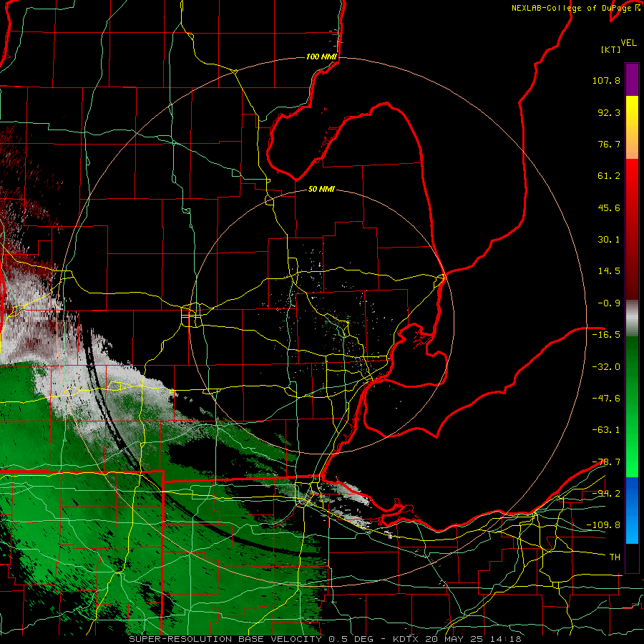Image resolution: width=644 pixels, height=644 pixels.
Task: Click the -47.6 velocity scale value
Action: pyautogui.click(x=606, y=399)
